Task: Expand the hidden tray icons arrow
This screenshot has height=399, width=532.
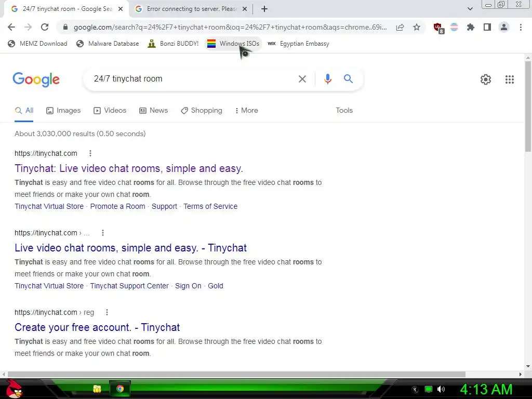Action: tap(415, 390)
